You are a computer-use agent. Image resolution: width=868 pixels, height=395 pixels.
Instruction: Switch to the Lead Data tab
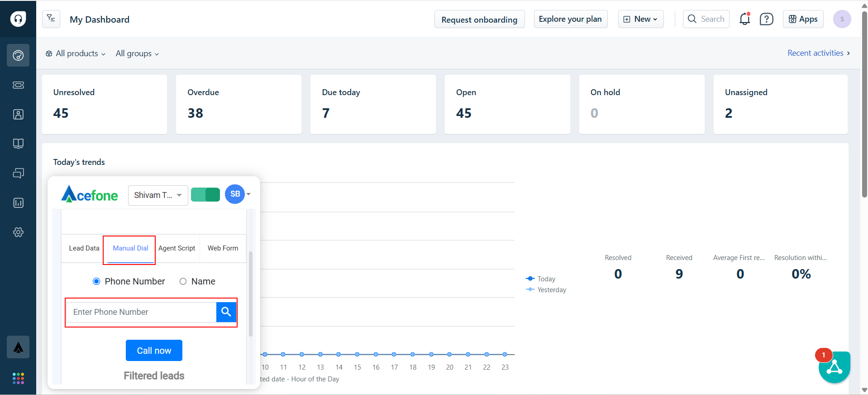click(84, 248)
